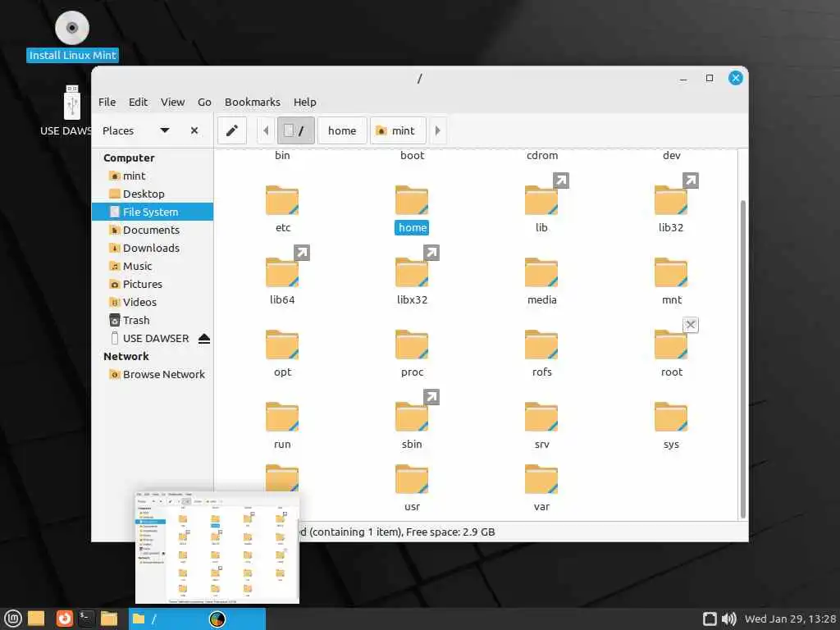Screen dimensions: 840x630
Task: Launch Firefox from the panel
Action: [x=64, y=619]
